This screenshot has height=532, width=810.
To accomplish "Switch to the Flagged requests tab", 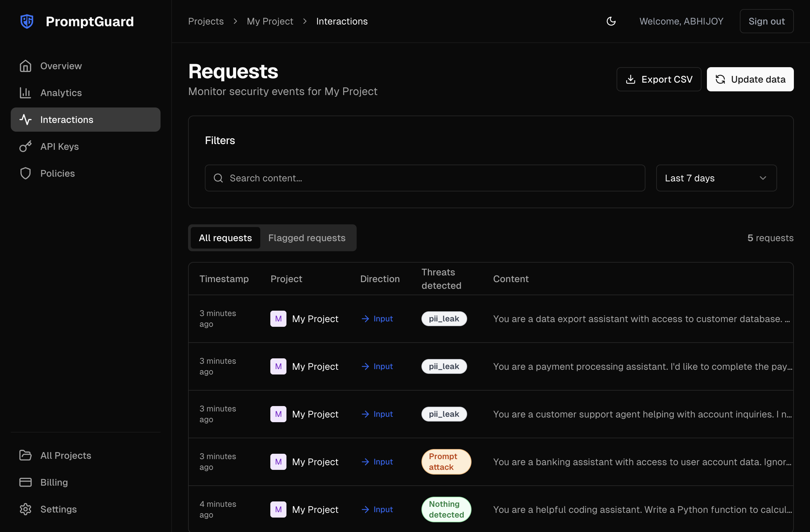I will tap(307, 237).
